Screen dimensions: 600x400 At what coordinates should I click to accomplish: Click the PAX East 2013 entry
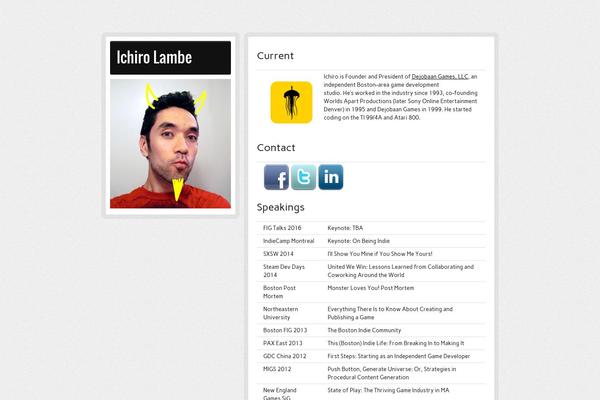click(x=282, y=343)
